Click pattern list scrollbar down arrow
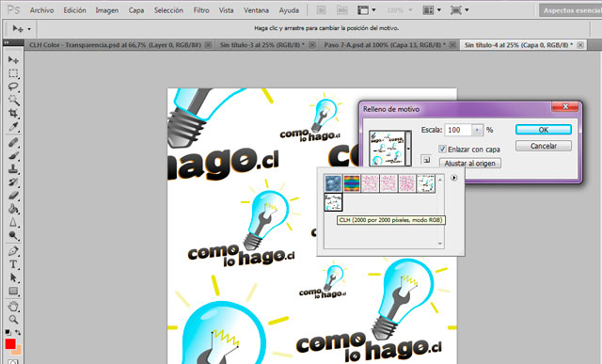Screen dimensions: 602x364 coord(440,244)
